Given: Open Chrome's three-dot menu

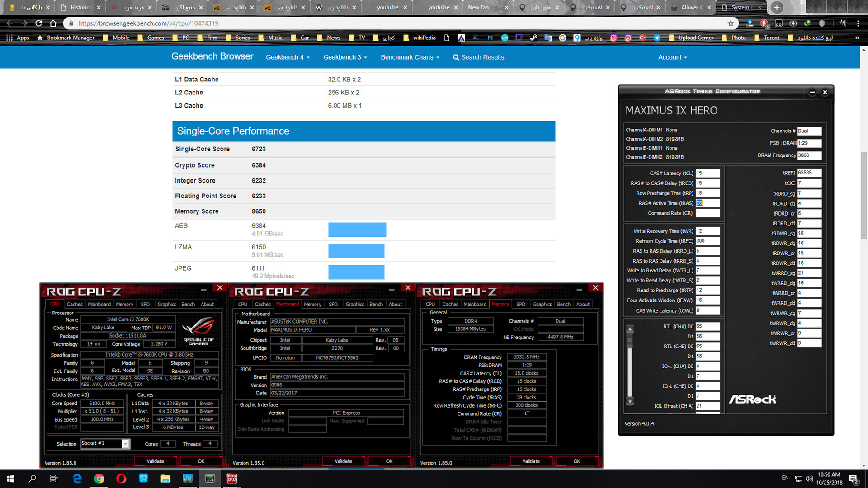Looking at the screenshot, I should pyautogui.click(x=858, y=23).
